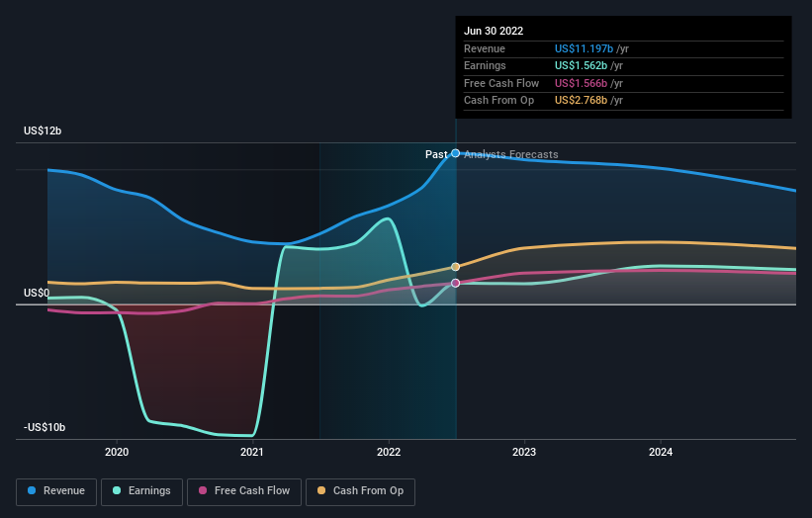Viewport: 812px width, 518px height.
Task: Select the 2022 x-axis label
Action: point(389,452)
